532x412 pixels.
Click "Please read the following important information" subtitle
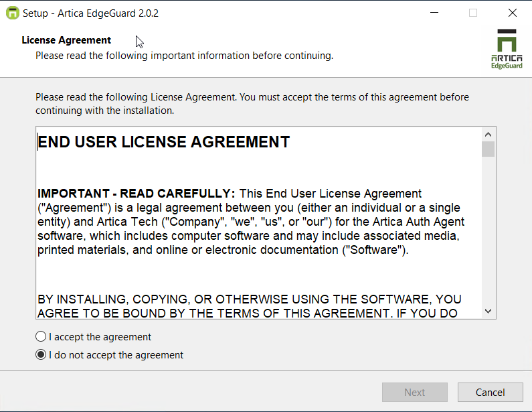tap(185, 56)
